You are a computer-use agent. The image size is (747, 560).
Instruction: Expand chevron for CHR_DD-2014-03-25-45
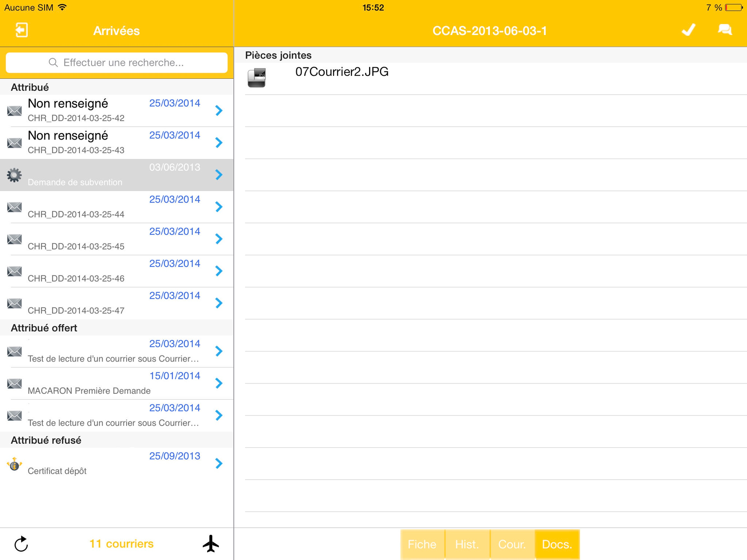tap(219, 239)
